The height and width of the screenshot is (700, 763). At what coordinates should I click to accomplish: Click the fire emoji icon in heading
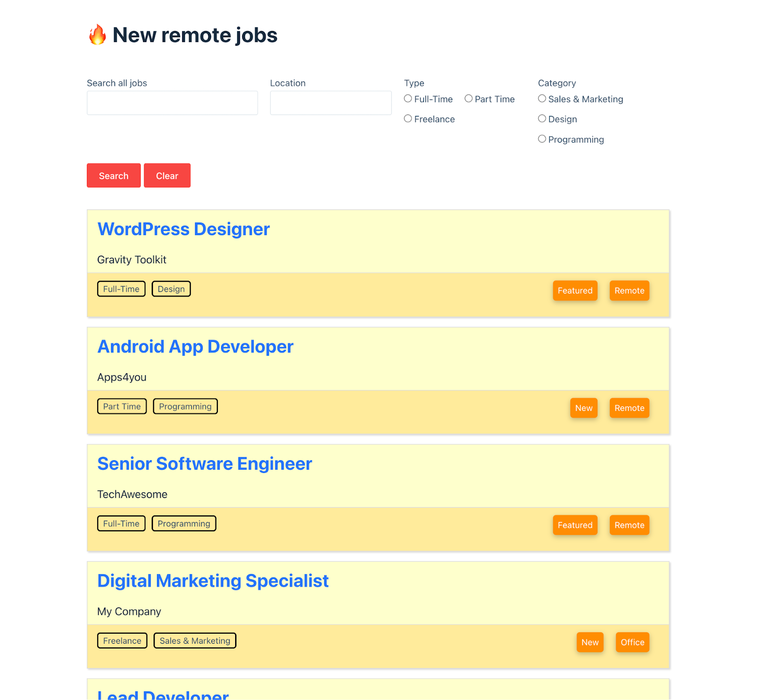tap(97, 35)
